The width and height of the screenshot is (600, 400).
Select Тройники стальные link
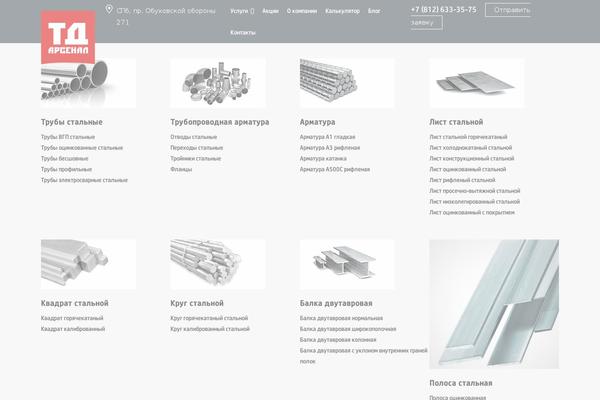[x=196, y=158]
